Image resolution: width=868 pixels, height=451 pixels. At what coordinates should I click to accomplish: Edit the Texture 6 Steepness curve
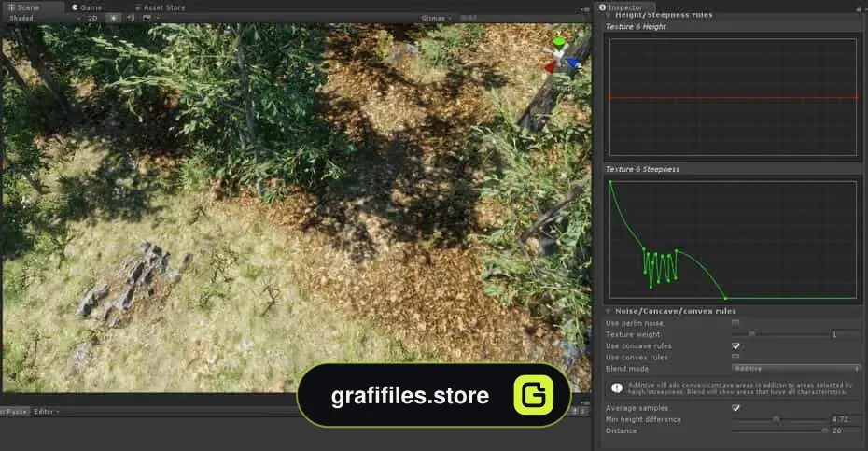(x=733, y=240)
